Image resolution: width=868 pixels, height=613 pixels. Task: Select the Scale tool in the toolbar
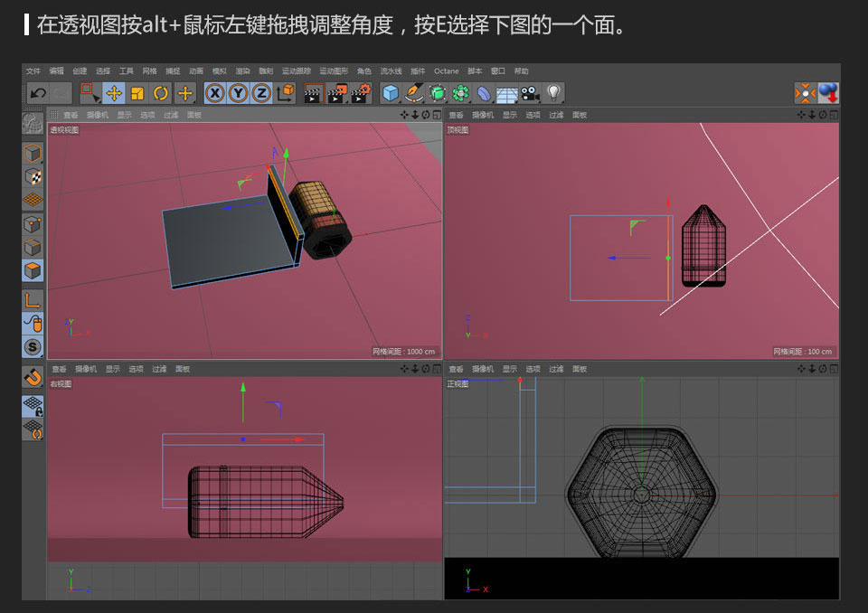pos(136,93)
